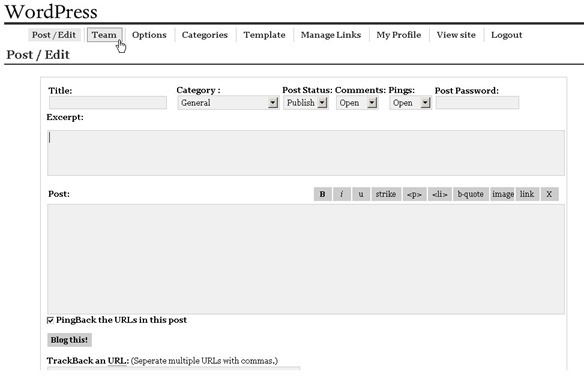Open the Post Status dropdown showing Publish
Image resolution: width=584 pixels, height=390 pixels.
click(305, 103)
